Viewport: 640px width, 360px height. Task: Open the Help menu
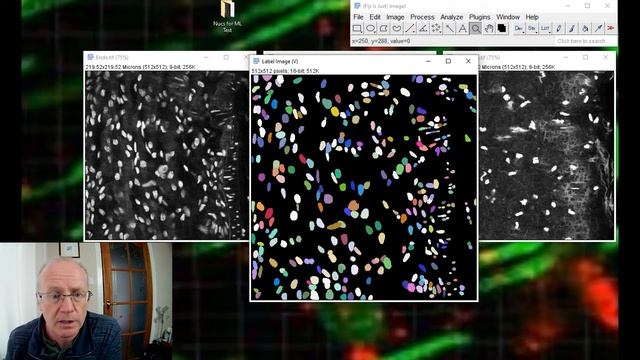(532, 17)
